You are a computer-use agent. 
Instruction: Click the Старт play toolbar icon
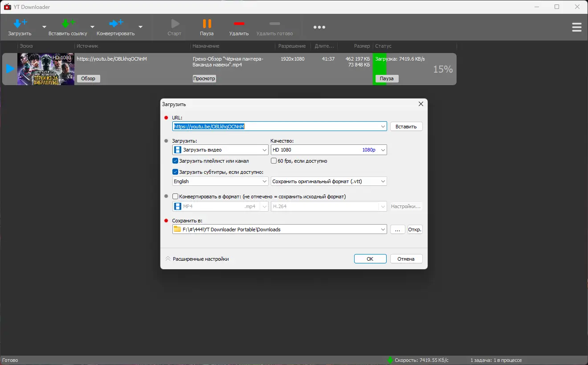pos(175,24)
